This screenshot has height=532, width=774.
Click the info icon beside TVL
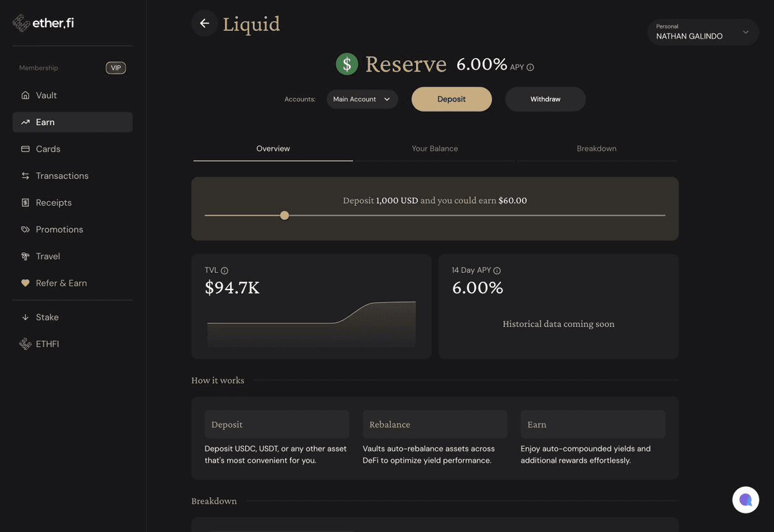click(x=224, y=271)
